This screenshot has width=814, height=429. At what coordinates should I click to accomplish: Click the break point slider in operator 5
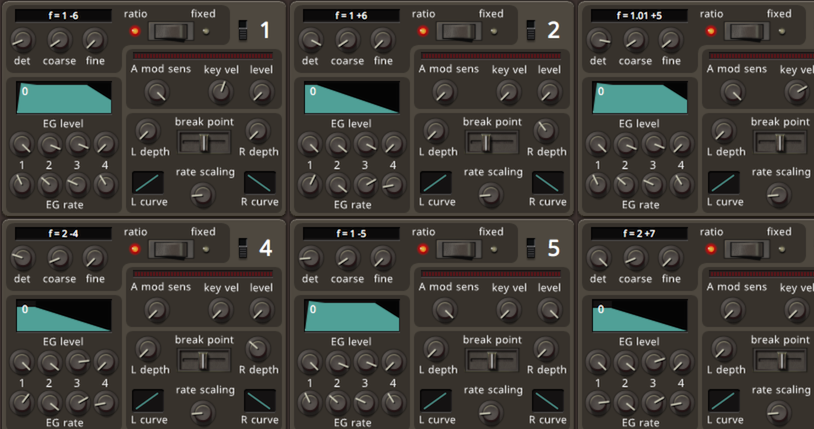(491, 359)
